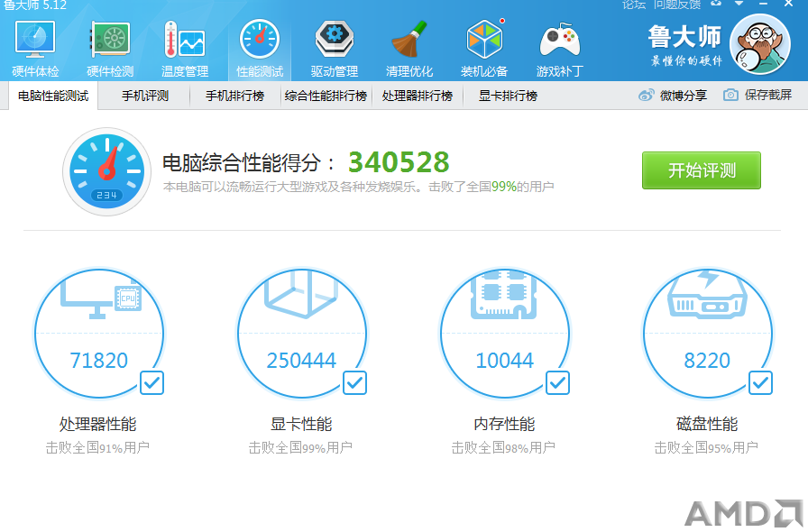Open 装机必备 cube icon

[484, 49]
